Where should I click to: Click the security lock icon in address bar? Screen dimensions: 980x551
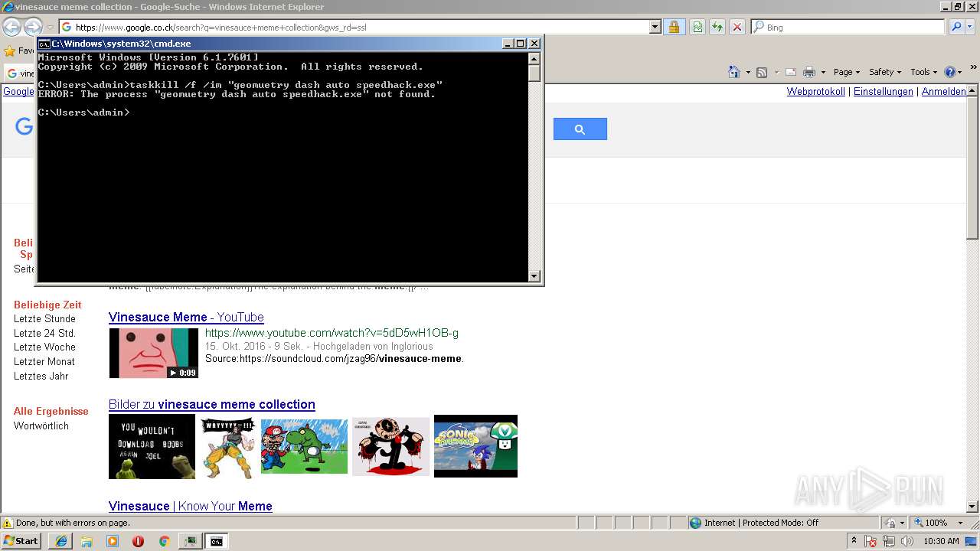click(674, 27)
